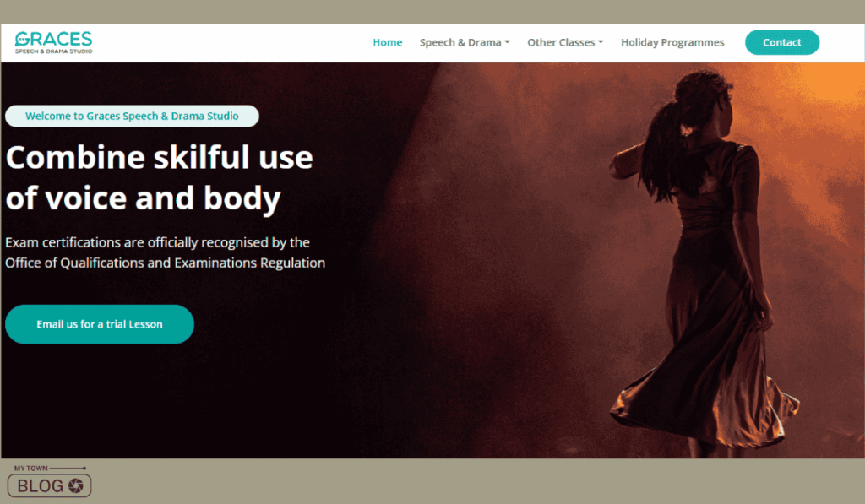Click the Graces studio logo
This screenshot has width=865, height=504.
tap(53, 42)
